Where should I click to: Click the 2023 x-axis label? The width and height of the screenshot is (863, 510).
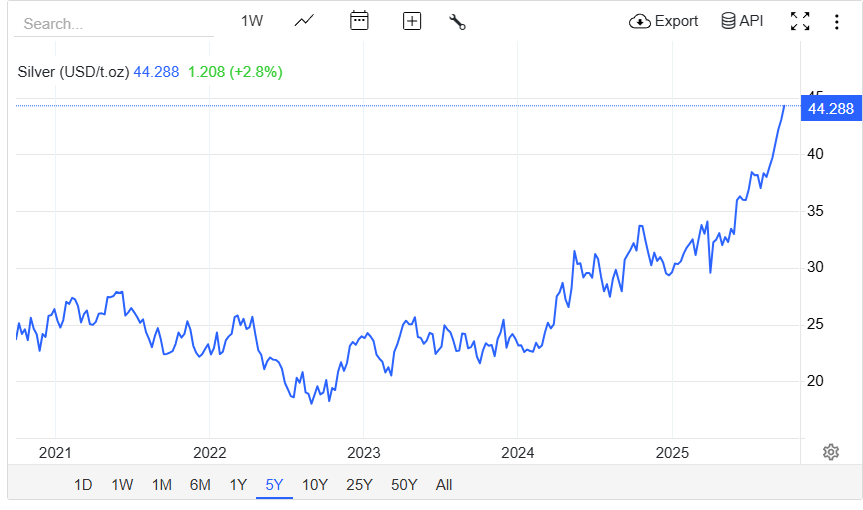tap(363, 453)
